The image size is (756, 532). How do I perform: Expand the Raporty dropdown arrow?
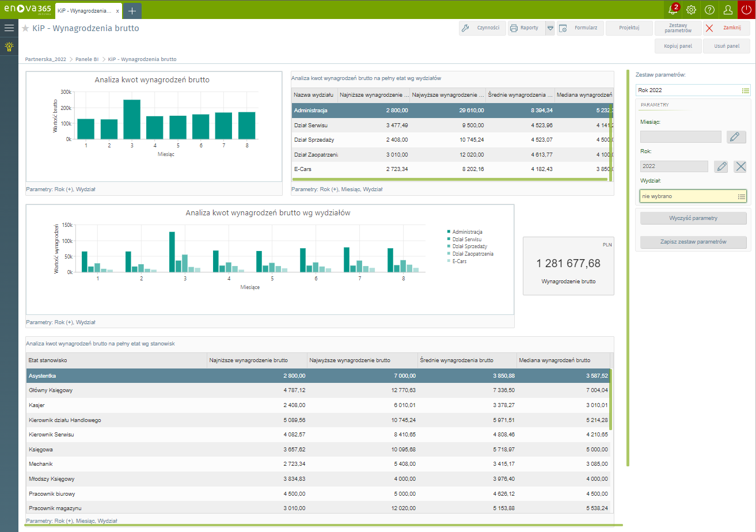[x=550, y=28]
